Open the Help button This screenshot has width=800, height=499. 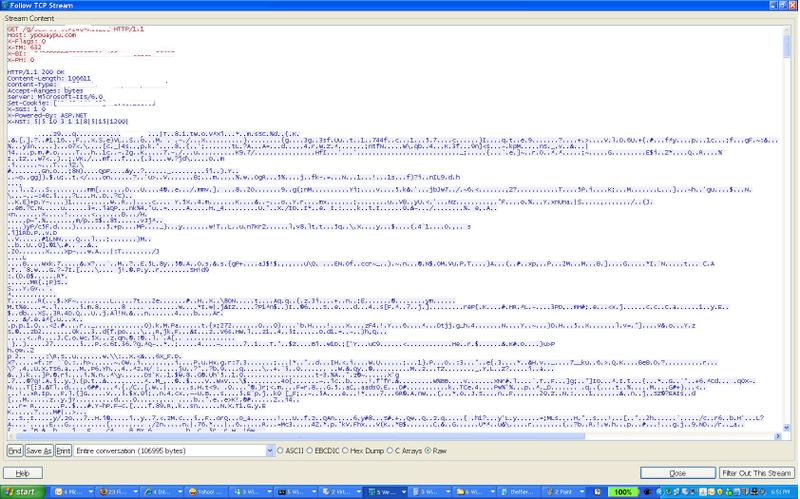(x=22, y=473)
